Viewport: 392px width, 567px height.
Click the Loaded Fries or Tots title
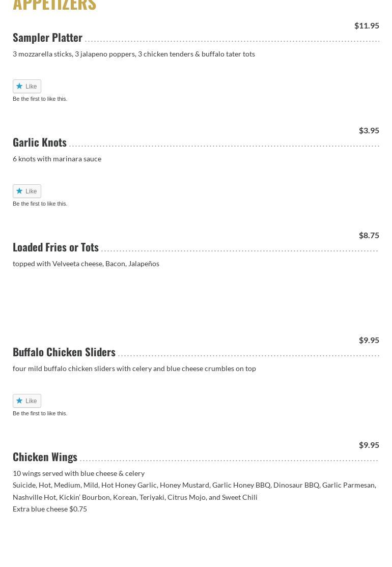click(55, 247)
